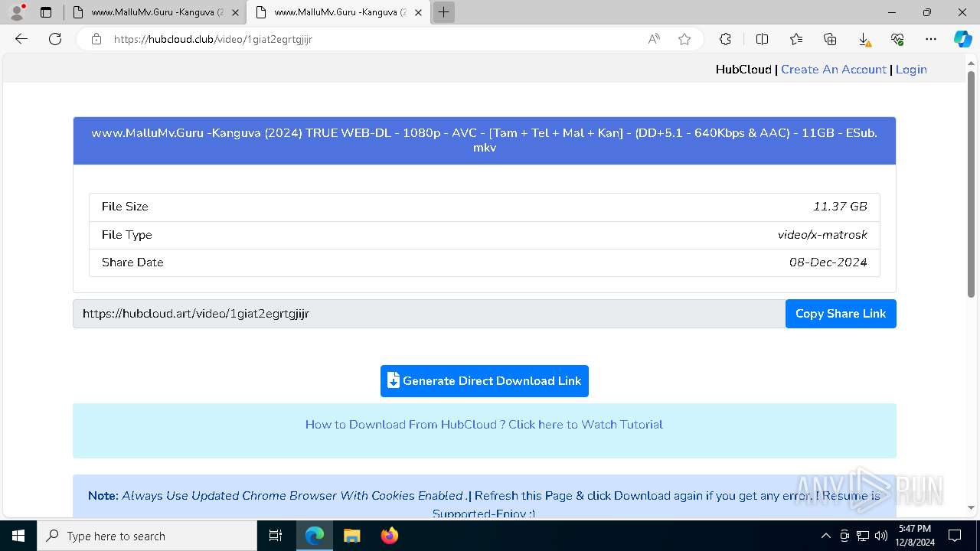This screenshot has width=980, height=551.
Task: Close the first MalluMv.Guru tab
Action: [235, 12]
